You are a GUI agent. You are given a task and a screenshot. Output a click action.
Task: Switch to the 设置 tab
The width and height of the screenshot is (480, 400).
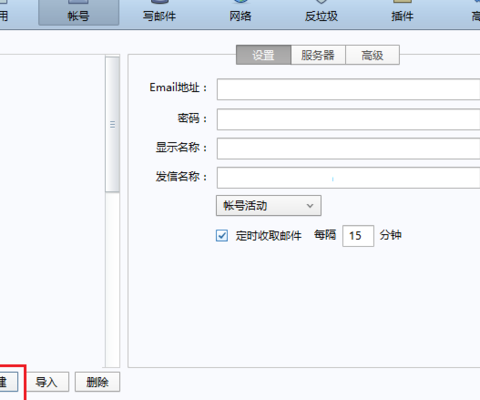[263, 55]
